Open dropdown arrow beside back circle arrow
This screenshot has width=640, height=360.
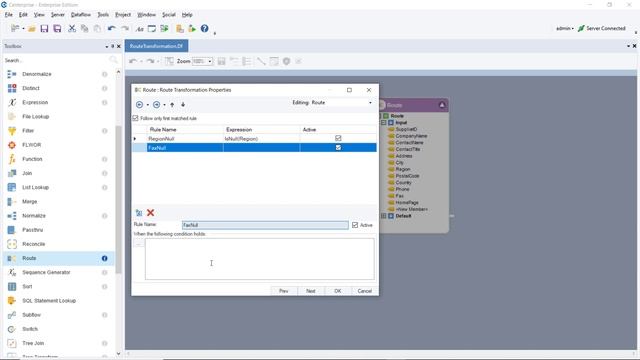point(147,105)
